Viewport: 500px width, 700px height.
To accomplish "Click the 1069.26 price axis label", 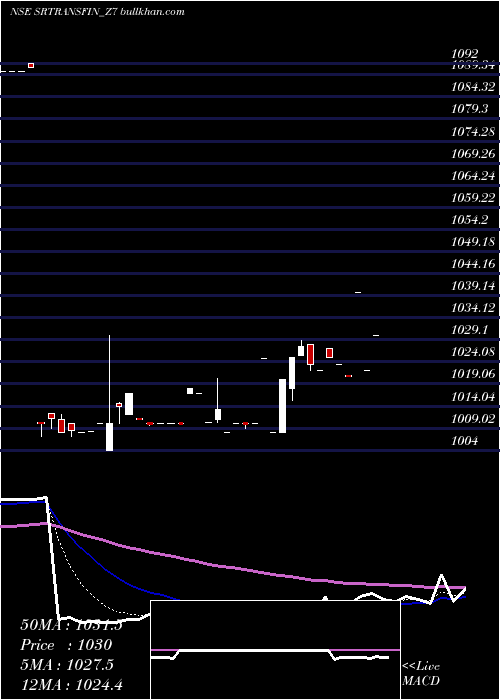I will [473, 154].
